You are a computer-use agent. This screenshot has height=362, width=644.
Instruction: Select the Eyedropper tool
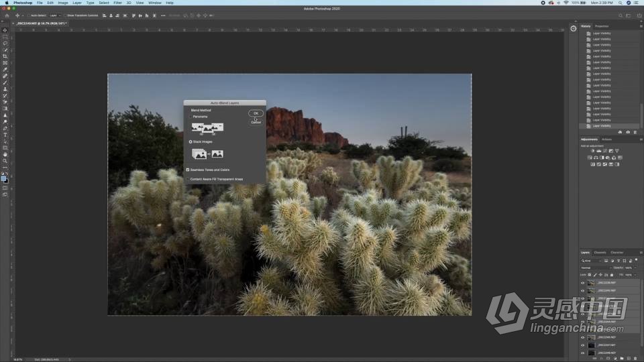click(5, 69)
